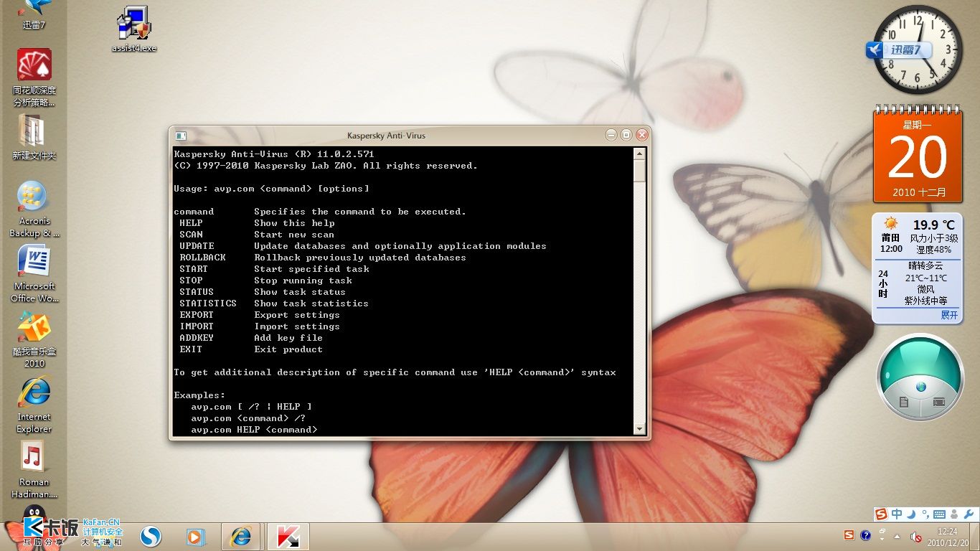Click the 'Examples:' line in console
Screen dimensions: 980x551
(199, 395)
